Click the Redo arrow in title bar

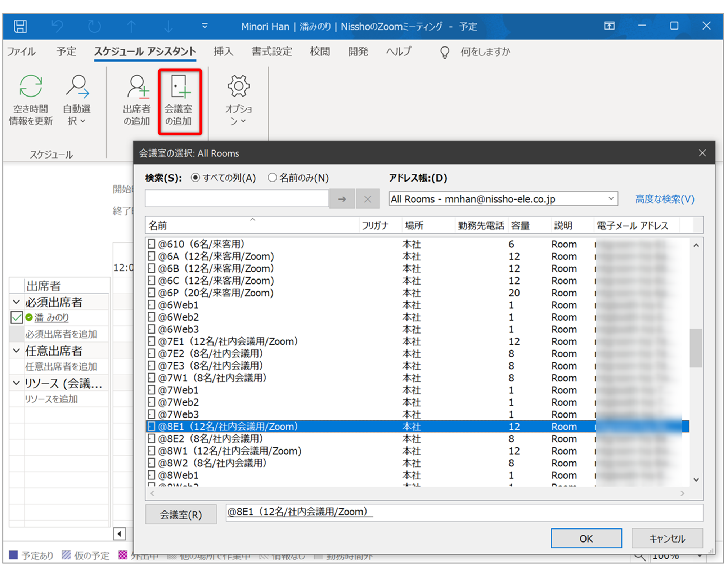click(94, 26)
